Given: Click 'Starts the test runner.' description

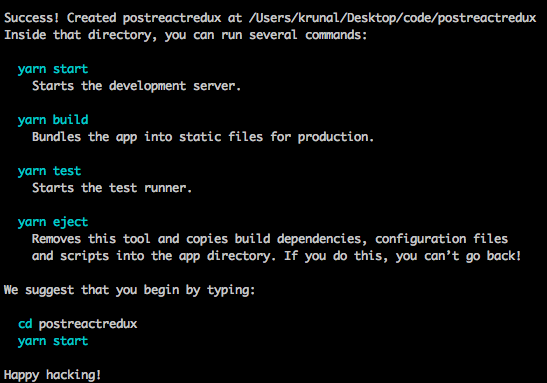Looking at the screenshot, I should pos(112,188).
